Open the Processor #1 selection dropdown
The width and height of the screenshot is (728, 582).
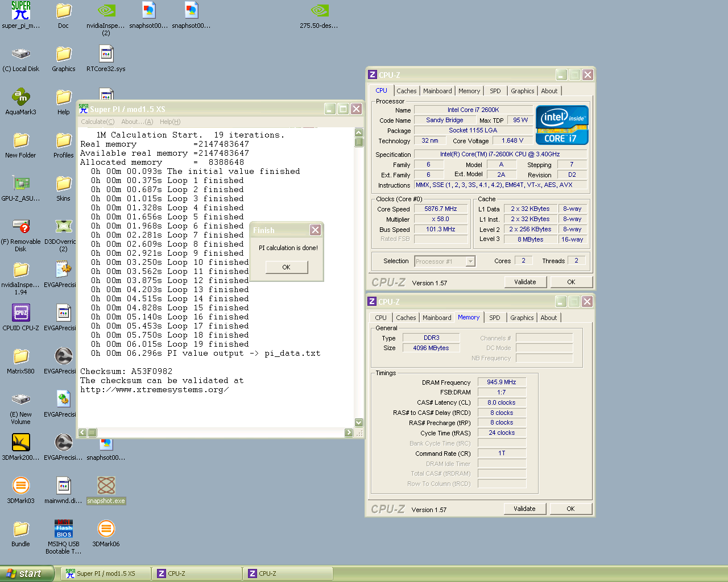click(470, 261)
